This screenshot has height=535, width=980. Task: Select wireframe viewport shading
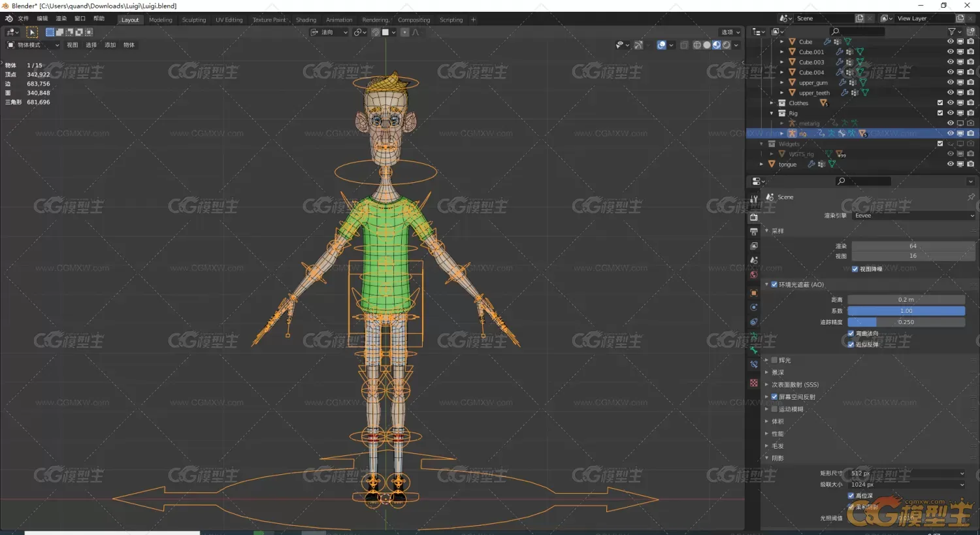(697, 45)
